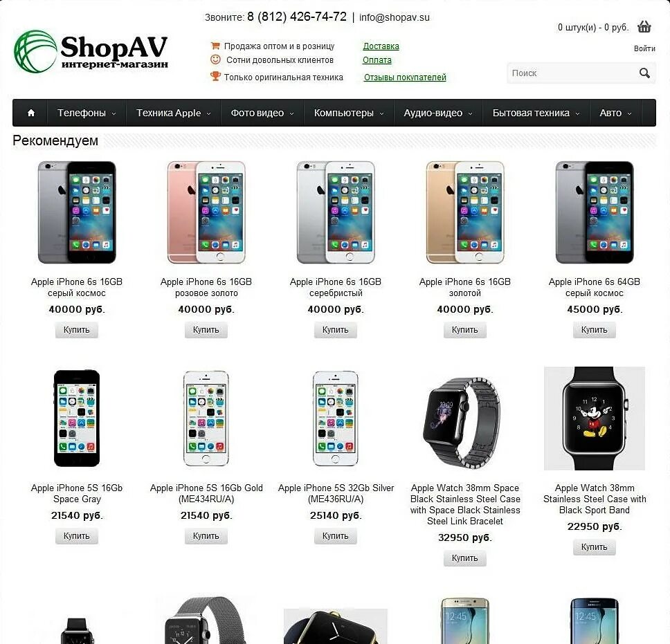670x644 pixels.
Task: Click the magnifier search icon
Action: tap(644, 73)
